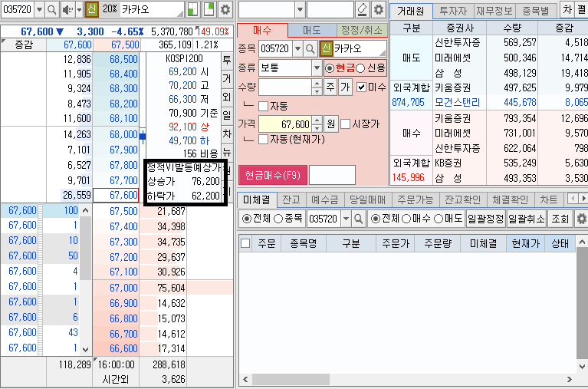The image size is (588, 389).
Task: Select 종목 radio in unfilled orders filter
Action: pyautogui.click(x=278, y=219)
